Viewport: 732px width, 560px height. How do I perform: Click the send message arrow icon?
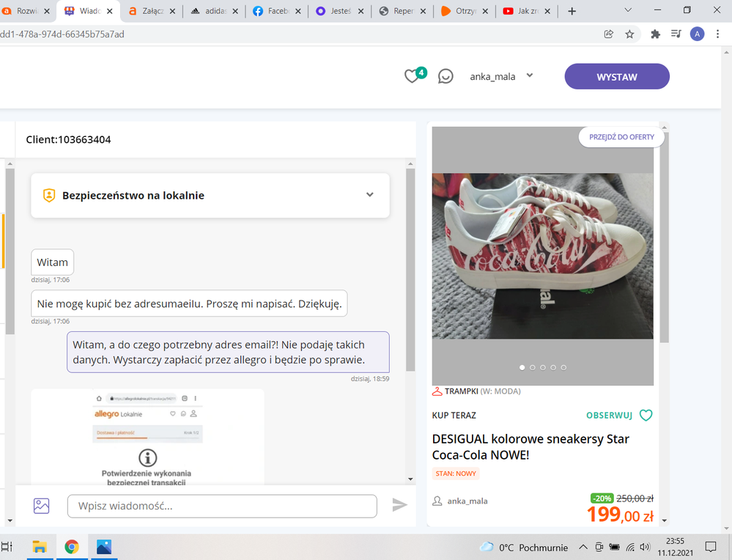tap(399, 505)
